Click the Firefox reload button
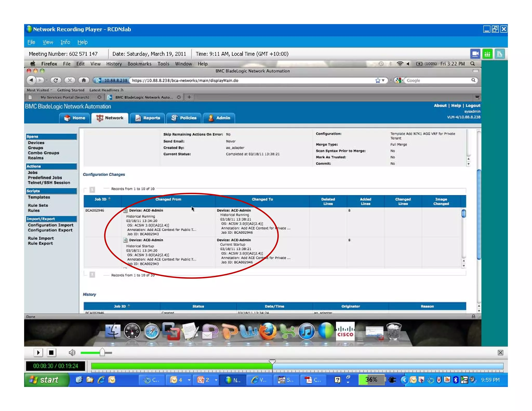The image size is (532, 411). pos(56,81)
